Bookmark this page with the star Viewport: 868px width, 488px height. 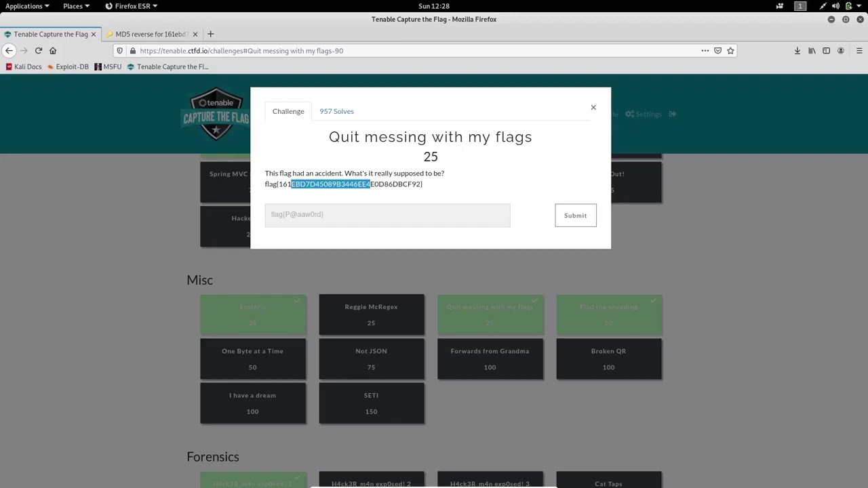pos(730,51)
